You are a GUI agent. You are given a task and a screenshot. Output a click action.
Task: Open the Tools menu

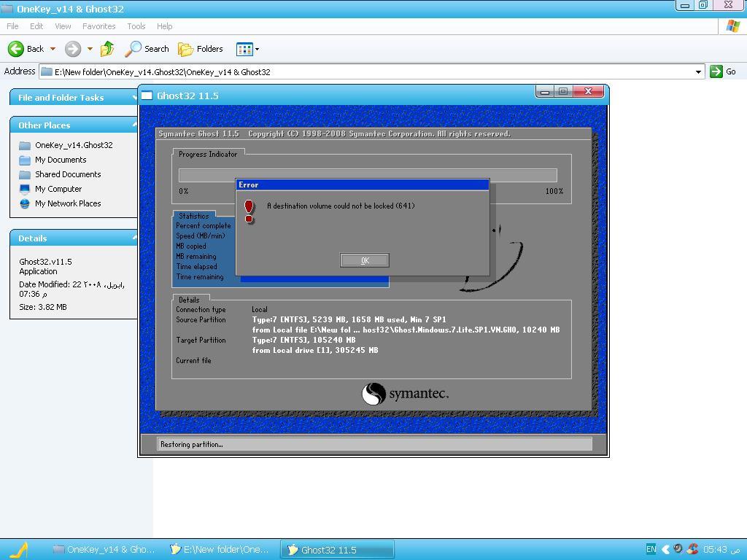point(136,26)
